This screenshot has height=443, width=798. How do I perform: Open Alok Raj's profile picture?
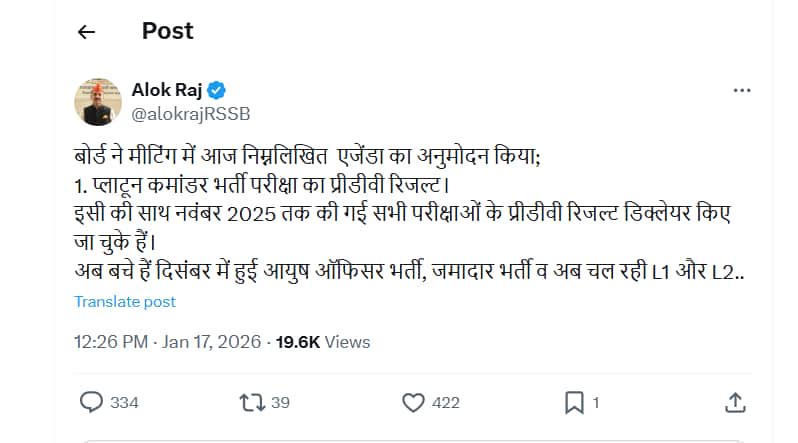[x=98, y=101]
